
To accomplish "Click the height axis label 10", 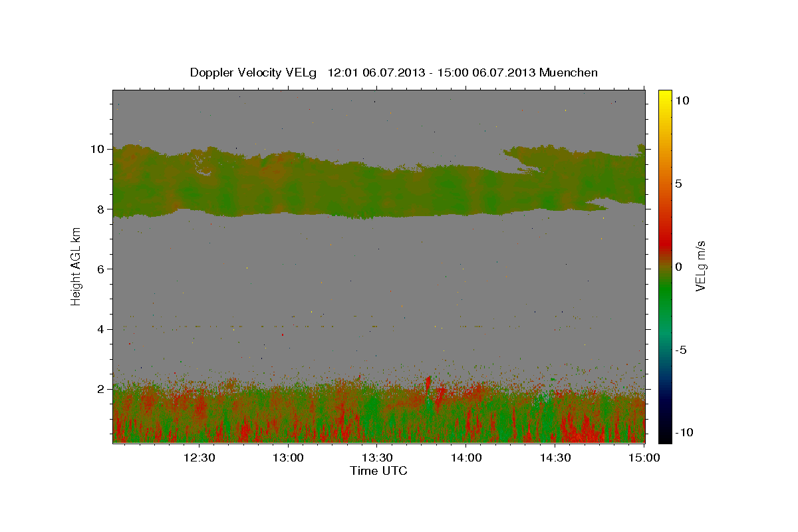I will click(x=98, y=149).
